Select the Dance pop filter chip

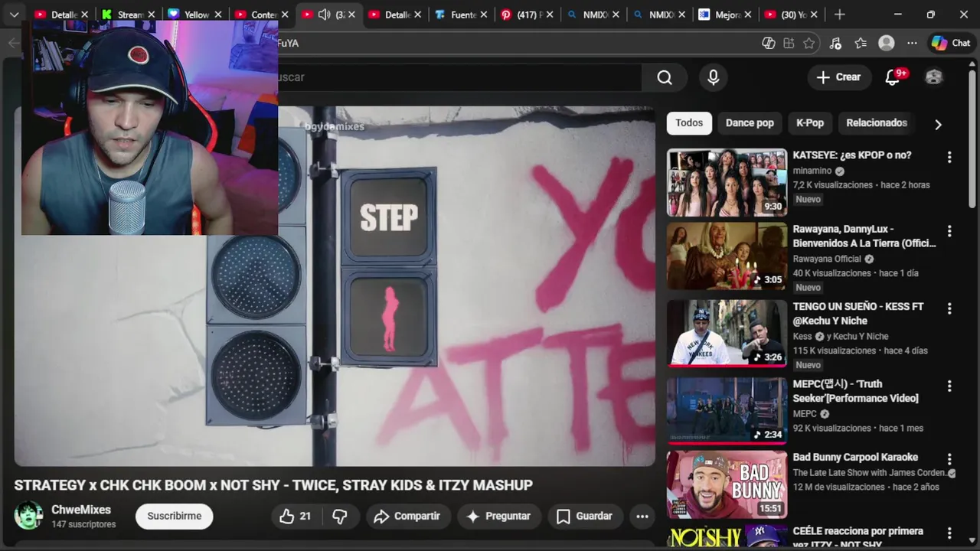[750, 122]
